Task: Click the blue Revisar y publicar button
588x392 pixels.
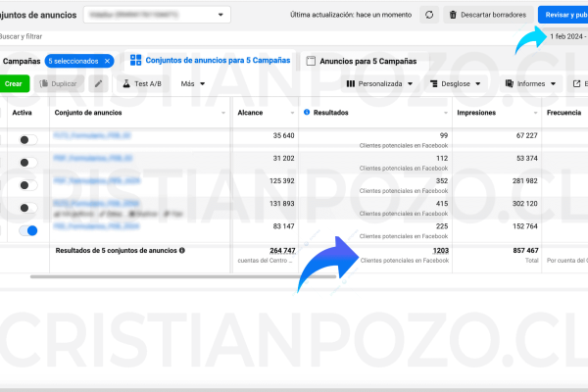Action: [563, 15]
